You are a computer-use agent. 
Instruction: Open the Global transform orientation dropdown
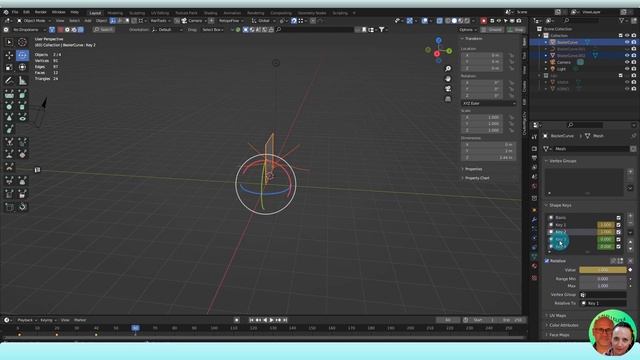(x=262, y=20)
